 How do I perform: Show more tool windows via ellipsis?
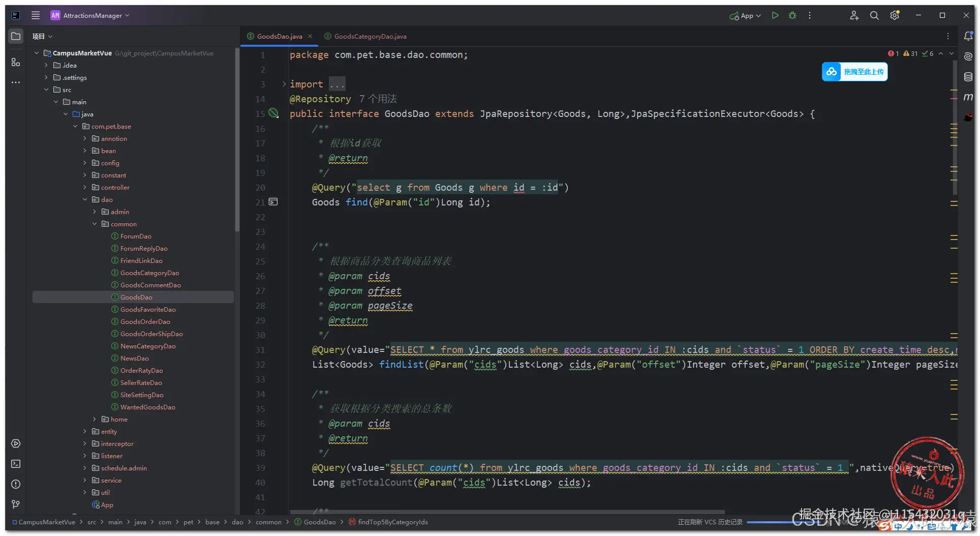16,82
